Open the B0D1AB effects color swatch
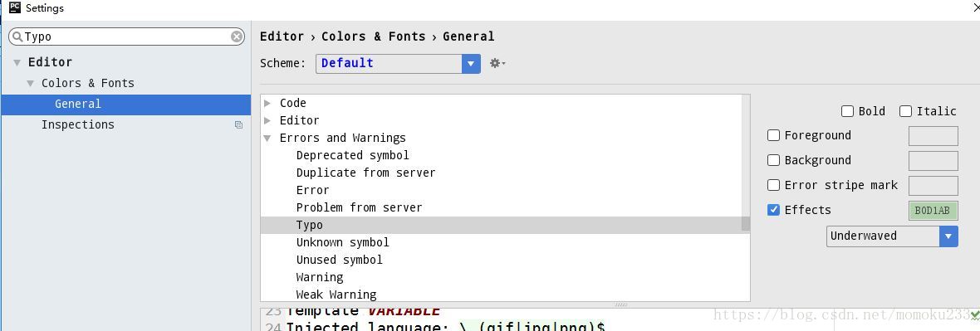 coord(933,211)
